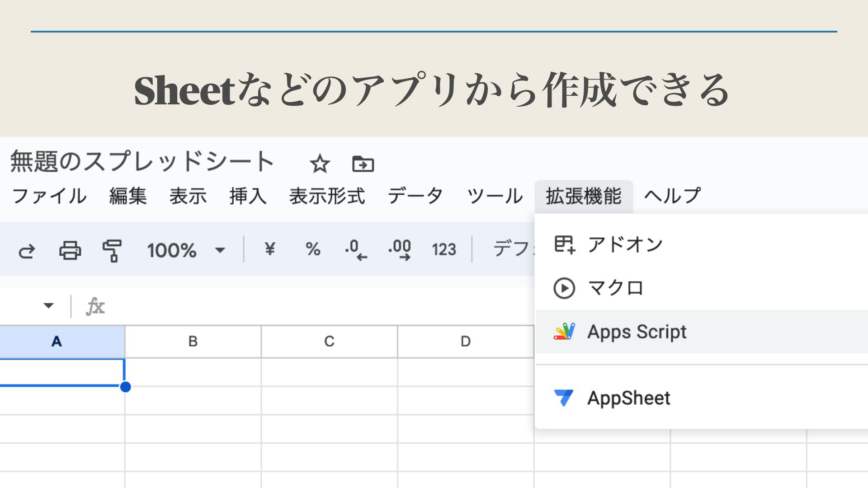This screenshot has height=488, width=868.
Task: Select column A header
Action: pos(62,342)
